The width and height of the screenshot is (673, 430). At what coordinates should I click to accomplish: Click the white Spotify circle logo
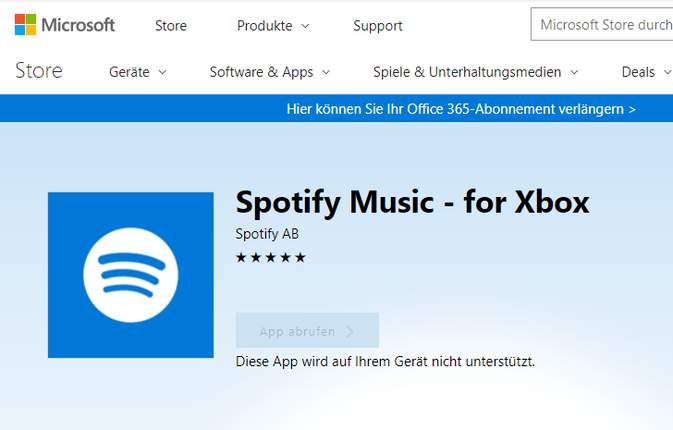(130, 275)
